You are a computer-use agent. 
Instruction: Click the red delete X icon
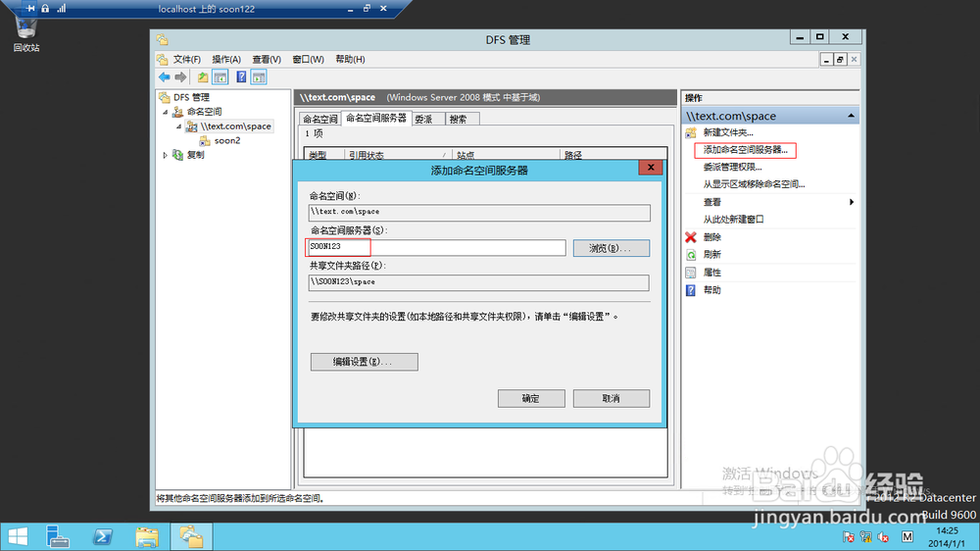click(691, 237)
